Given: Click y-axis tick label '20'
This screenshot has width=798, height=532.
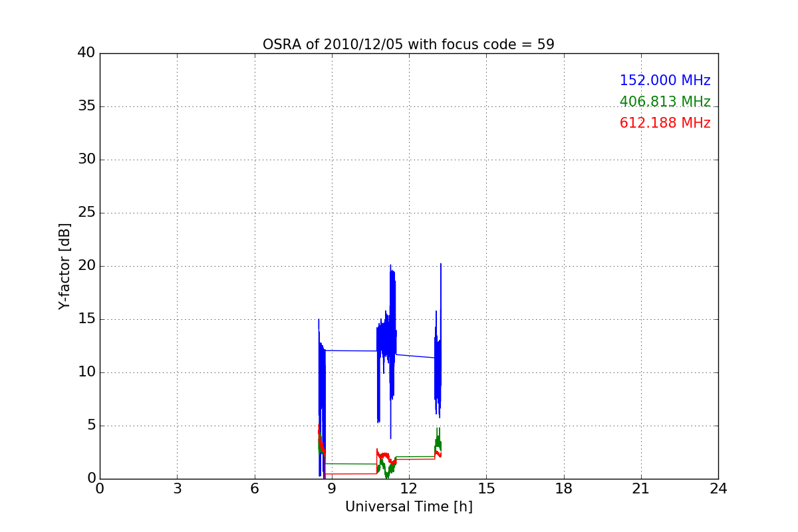Looking at the screenshot, I should (x=86, y=266).
